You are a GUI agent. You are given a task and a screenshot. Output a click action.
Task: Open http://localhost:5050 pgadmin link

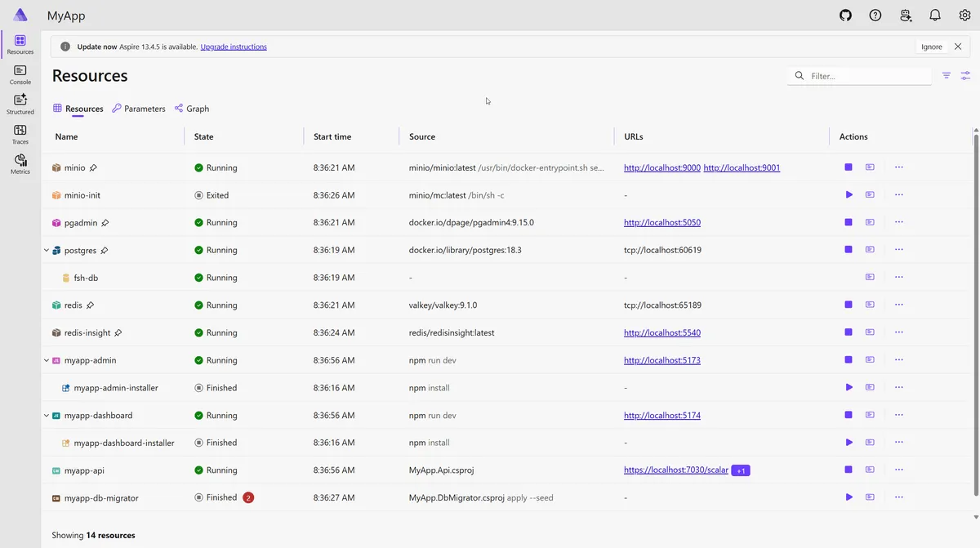coord(662,222)
